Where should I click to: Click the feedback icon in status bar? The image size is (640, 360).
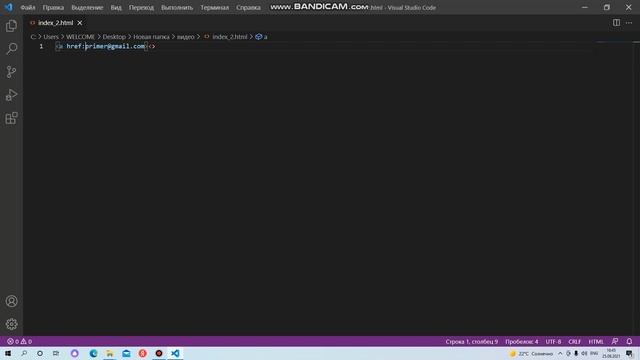pyautogui.click(x=615, y=342)
